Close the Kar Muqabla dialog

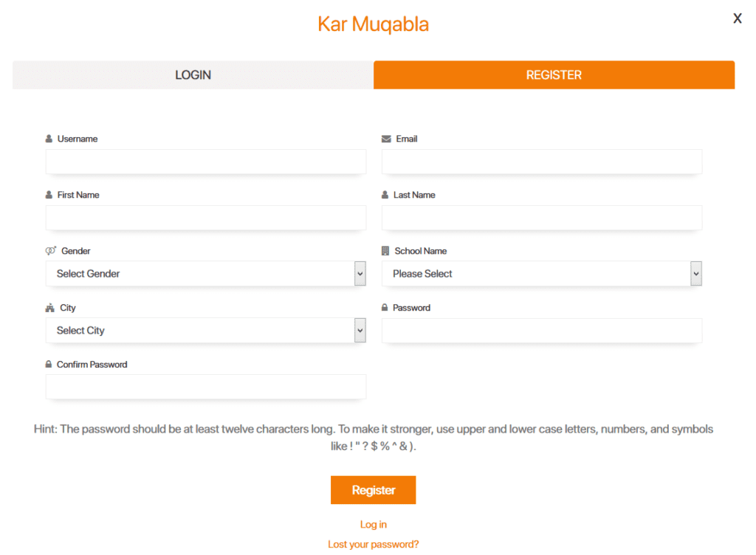click(x=737, y=18)
